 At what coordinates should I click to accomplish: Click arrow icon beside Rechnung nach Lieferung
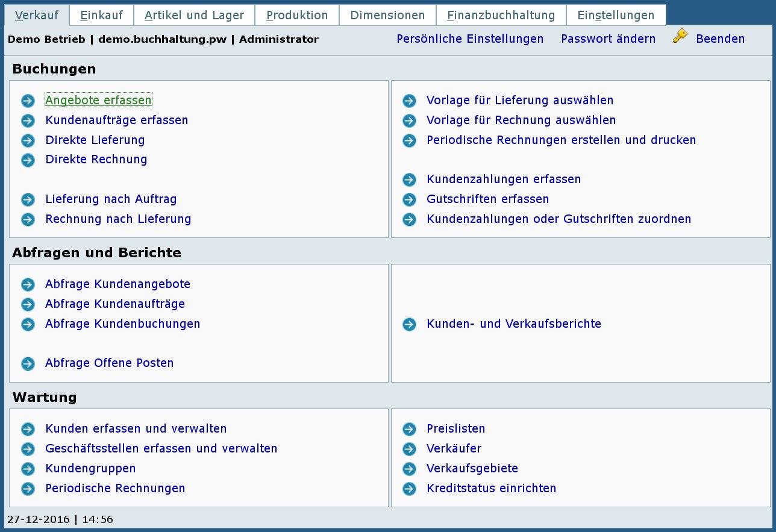point(28,219)
